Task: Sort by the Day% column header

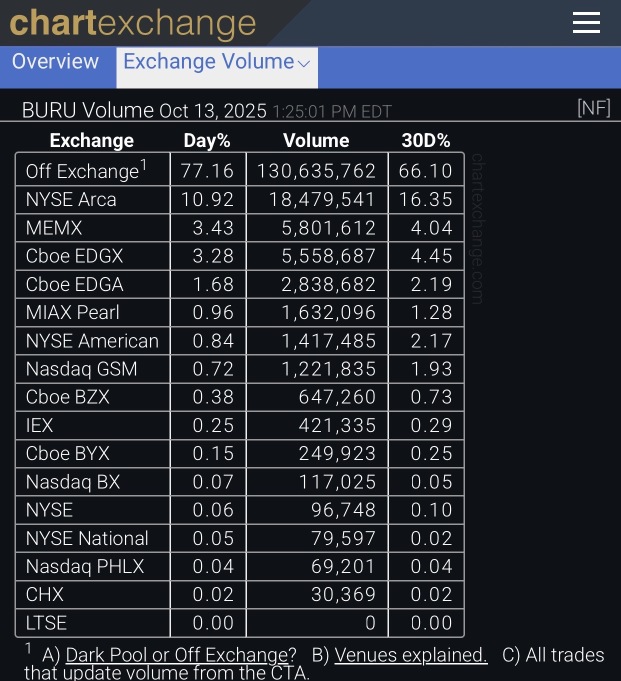Action: pyautogui.click(x=207, y=141)
